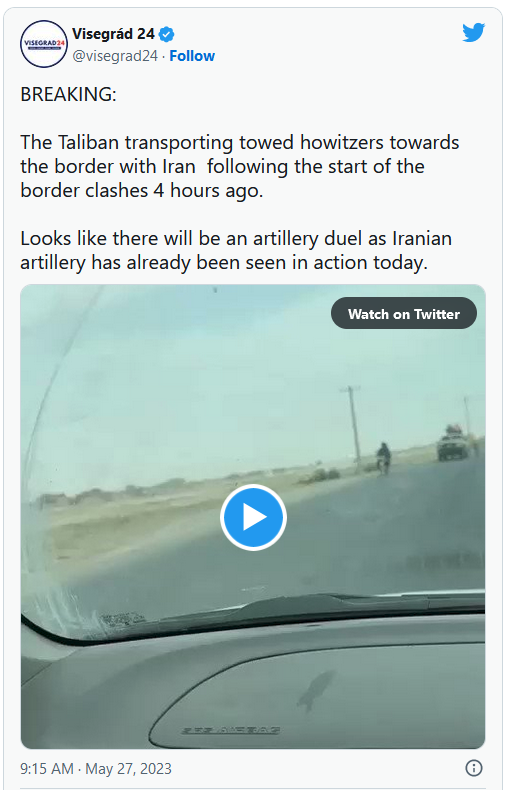
Task: Play the embedded video
Action: 253,517
